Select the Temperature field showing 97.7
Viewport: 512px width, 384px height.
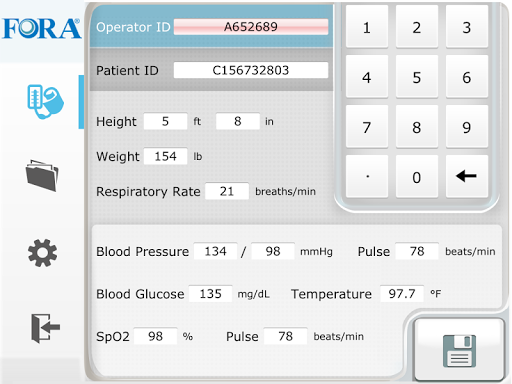pyautogui.click(x=402, y=294)
